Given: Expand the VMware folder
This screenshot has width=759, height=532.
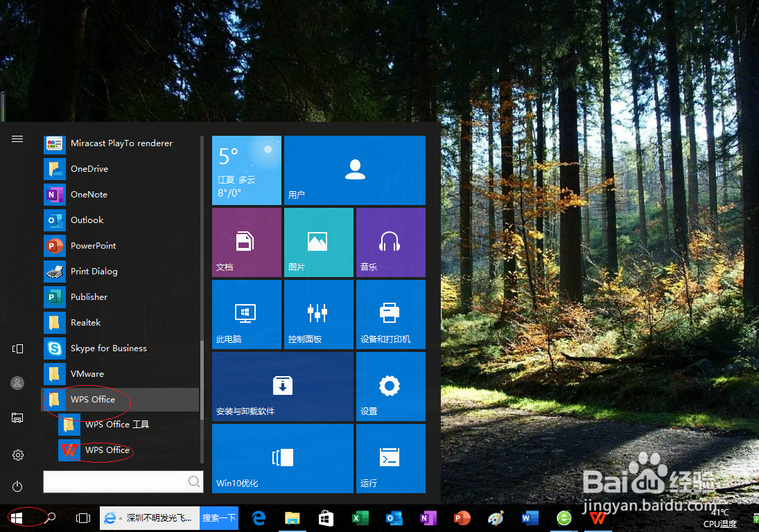Looking at the screenshot, I should click(121, 374).
